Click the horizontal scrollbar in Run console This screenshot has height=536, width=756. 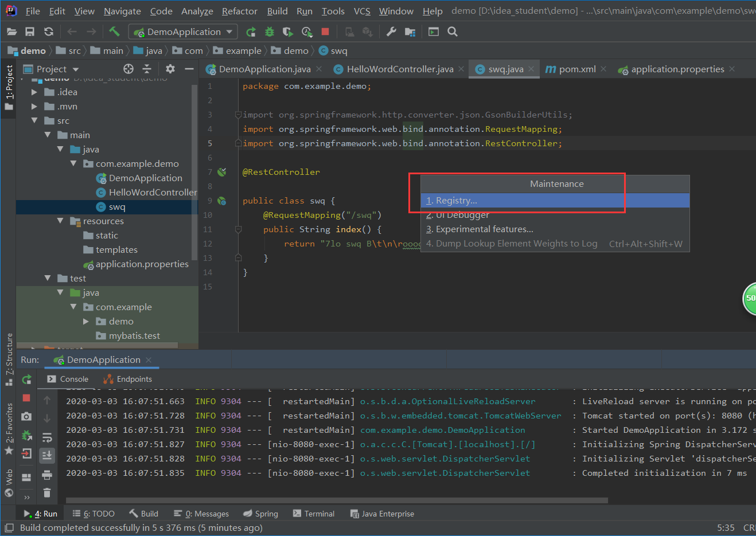pyautogui.click(x=337, y=500)
